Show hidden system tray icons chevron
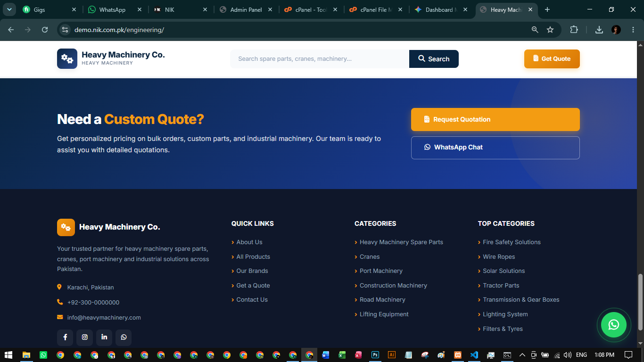The image size is (644, 362). point(522,355)
